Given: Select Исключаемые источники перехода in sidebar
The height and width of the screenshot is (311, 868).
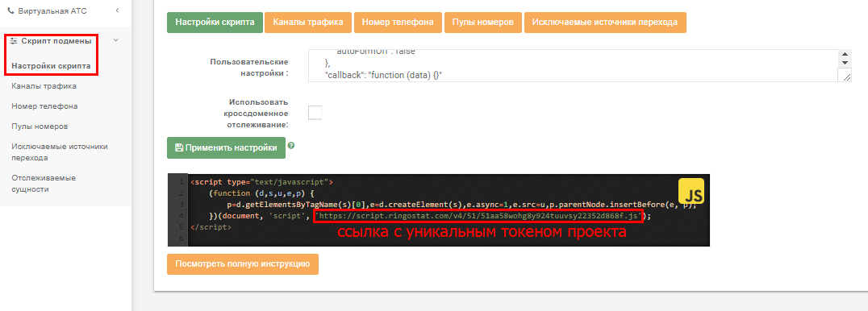Looking at the screenshot, I should click(59, 152).
